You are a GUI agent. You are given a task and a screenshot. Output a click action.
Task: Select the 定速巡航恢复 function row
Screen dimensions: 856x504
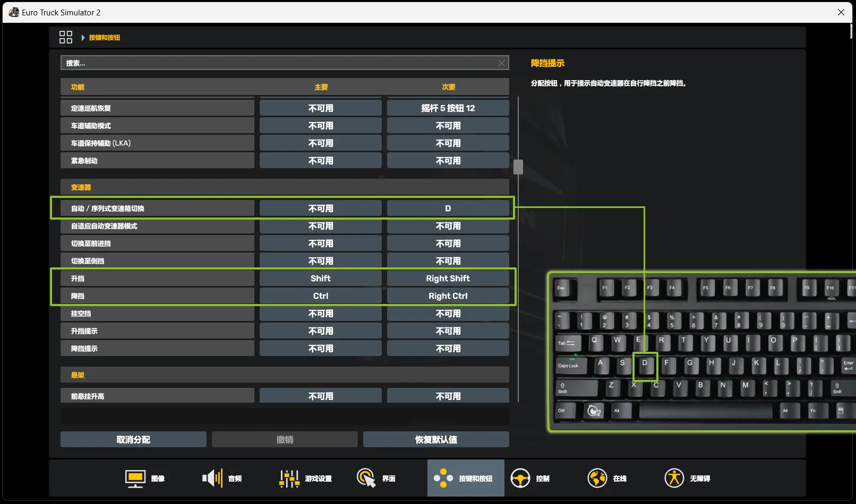157,108
